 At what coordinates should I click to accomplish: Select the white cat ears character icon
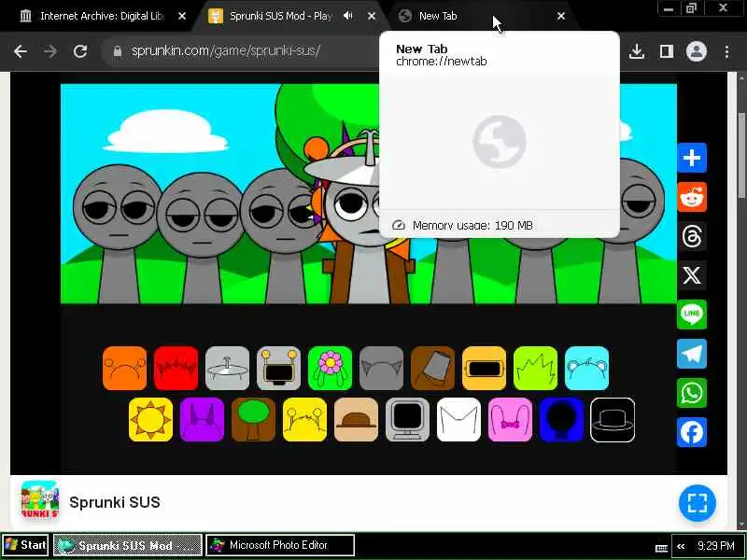point(458,419)
